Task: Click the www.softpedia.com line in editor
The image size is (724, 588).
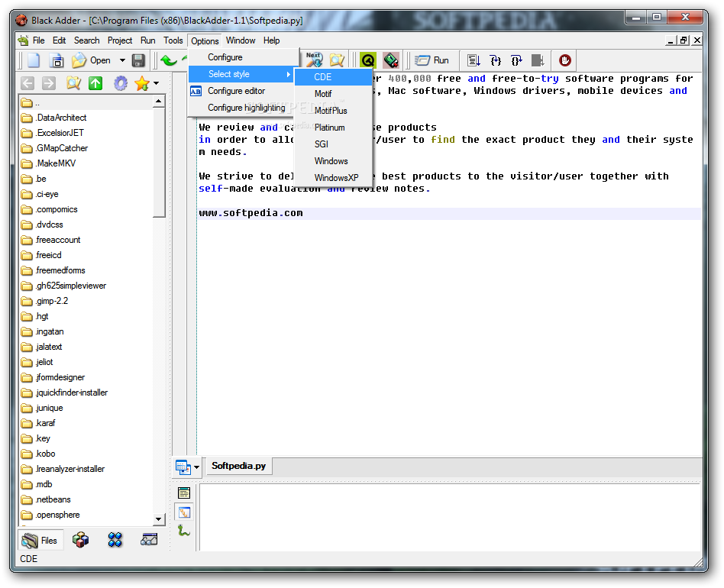Action: pyautogui.click(x=250, y=213)
